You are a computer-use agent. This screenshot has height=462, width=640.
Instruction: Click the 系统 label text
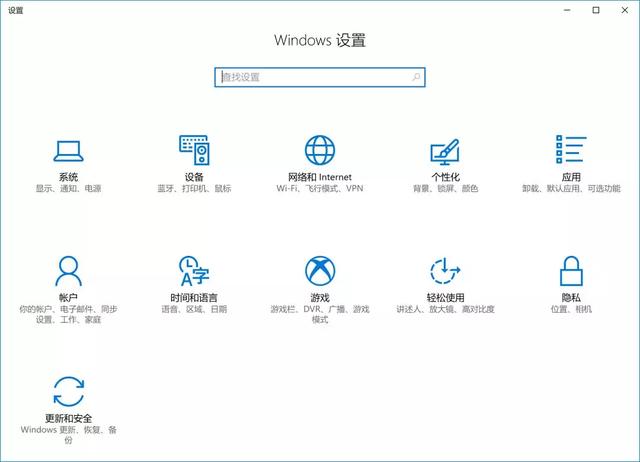tap(68, 177)
